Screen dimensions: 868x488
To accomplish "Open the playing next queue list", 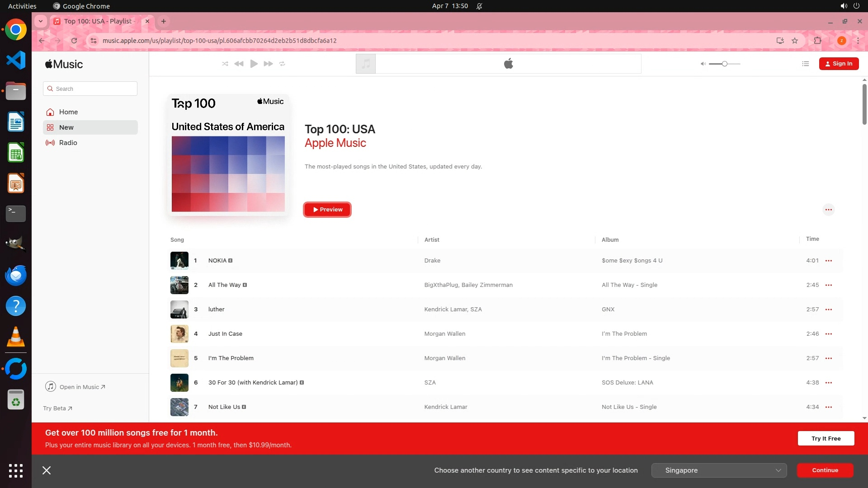I will pyautogui.click(x=805, y=64).
